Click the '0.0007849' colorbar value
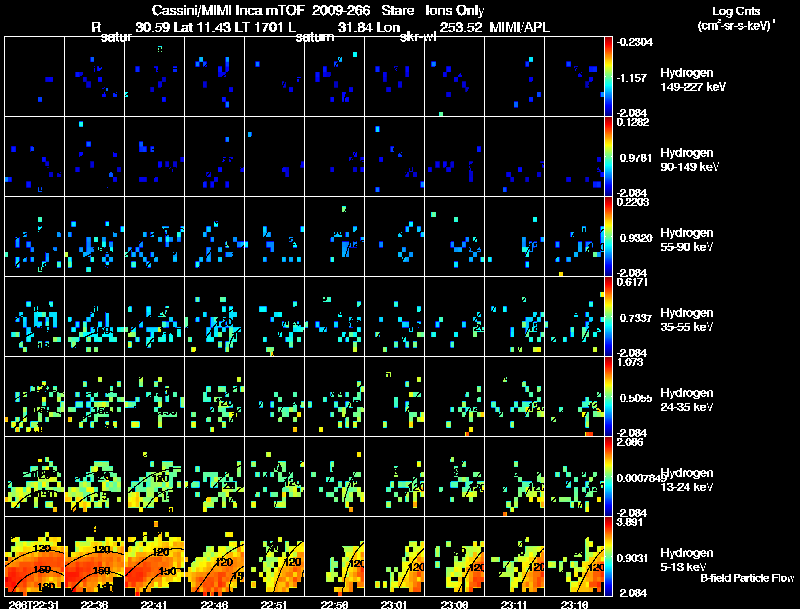Image resolution: width=800 pixels, height=609 pixels. (x=642, y=478)
